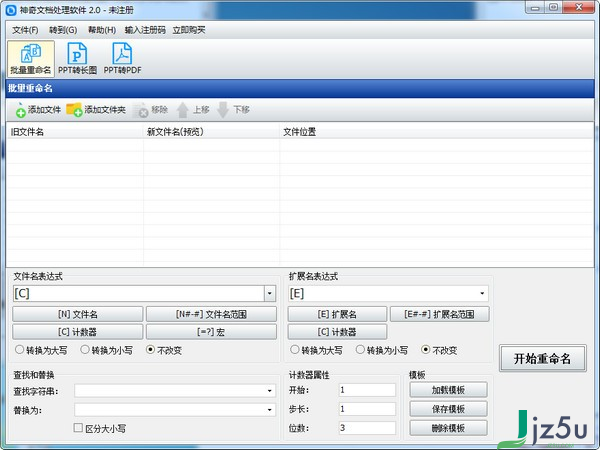Screen dimensions: 600x450
Task: Click the 添加文件夹 folder icon
Action: coord(74,110)
